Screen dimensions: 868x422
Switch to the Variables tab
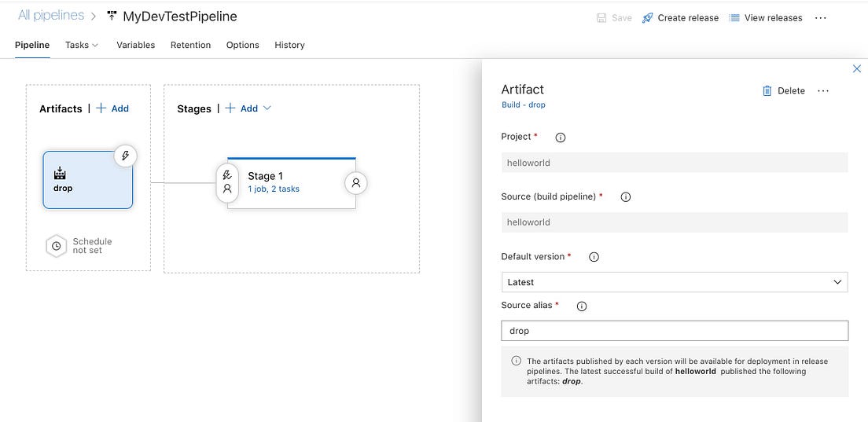[135, 45]
